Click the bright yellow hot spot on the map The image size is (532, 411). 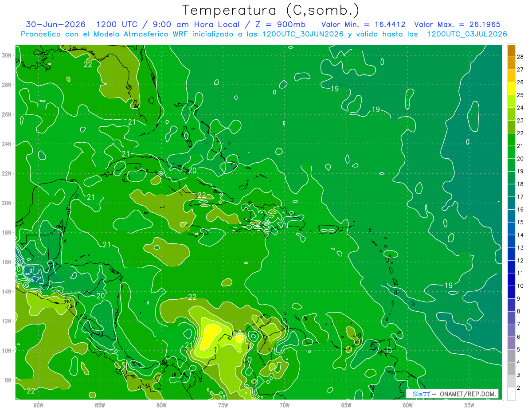pyautogui.click(x=210, y=337)
